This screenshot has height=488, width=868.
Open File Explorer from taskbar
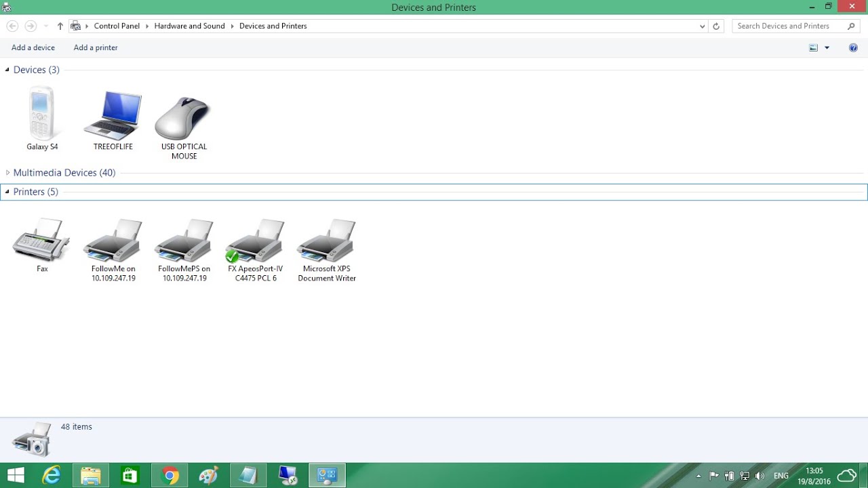tap(91, 475)
